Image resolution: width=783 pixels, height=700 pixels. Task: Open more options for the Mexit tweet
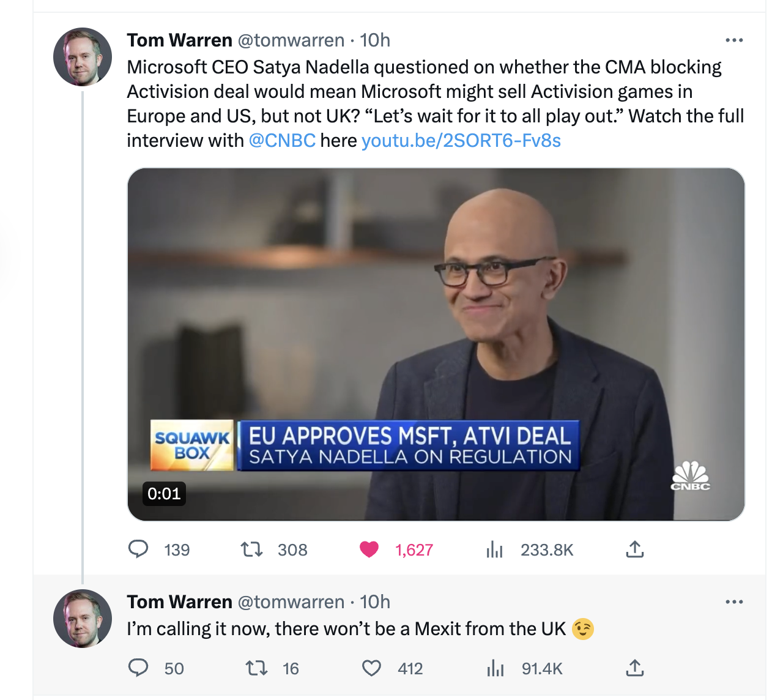[x=733, y=602]
